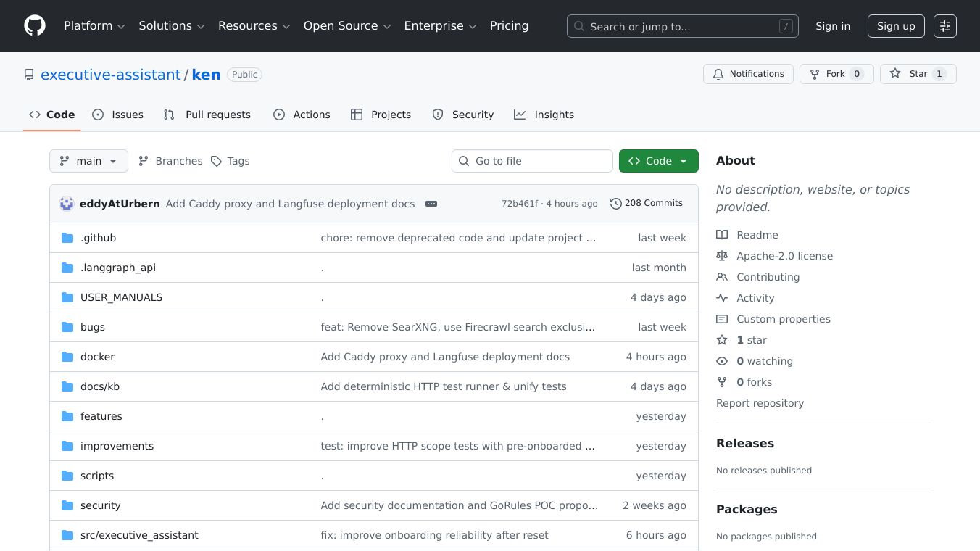Open the Platform navigation menu
Image resolution: width=980 pixels, height=551 pixels.
click(94, 26)
